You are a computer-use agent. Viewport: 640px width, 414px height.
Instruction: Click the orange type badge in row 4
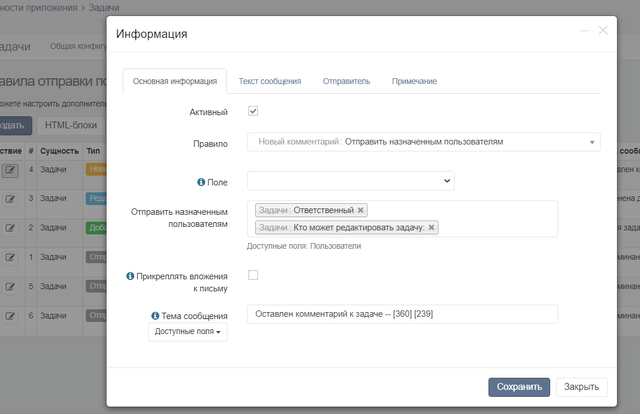coord(96,169)
